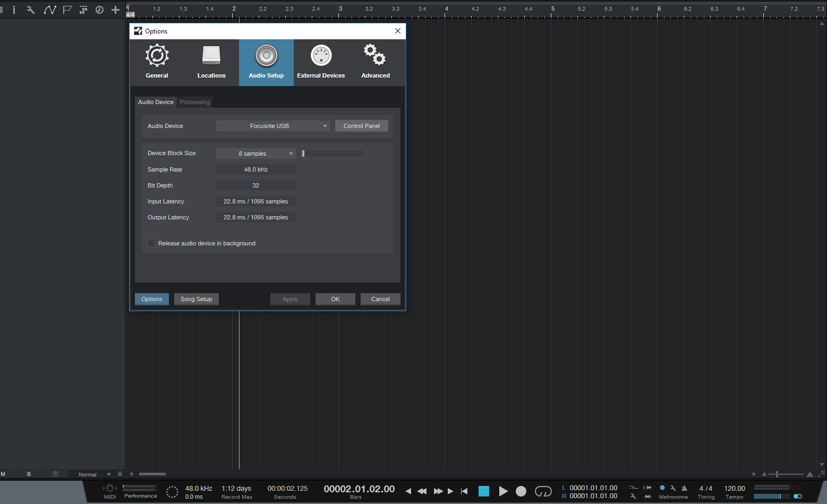Adjust the horizontal timeline zoom slider
827x504 pixels.
787,474
